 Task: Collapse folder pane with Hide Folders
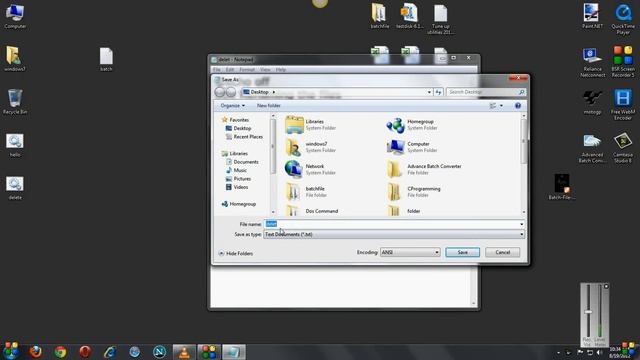tap(236, 253)
